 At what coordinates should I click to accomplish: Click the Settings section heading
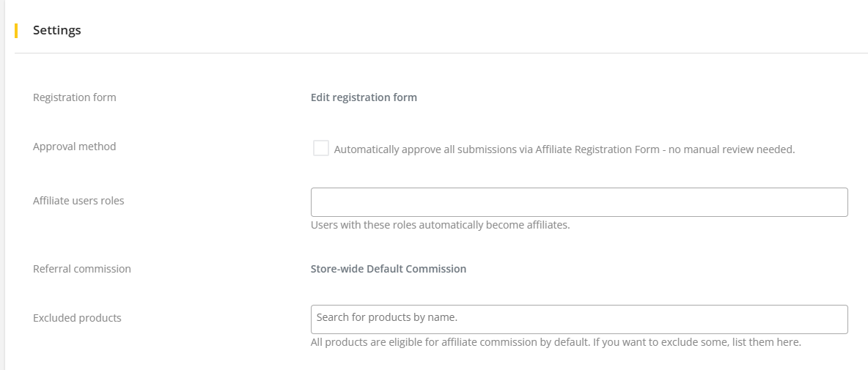point(57,30)
